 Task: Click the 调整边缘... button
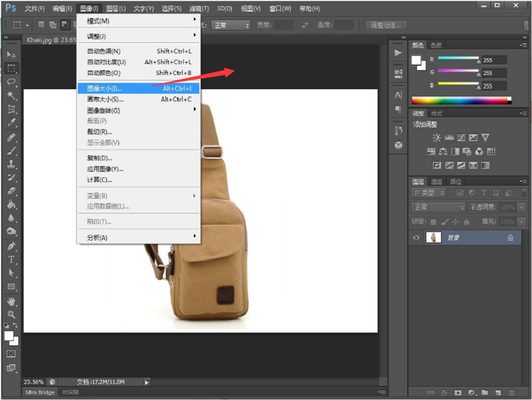tap(386, 25)
